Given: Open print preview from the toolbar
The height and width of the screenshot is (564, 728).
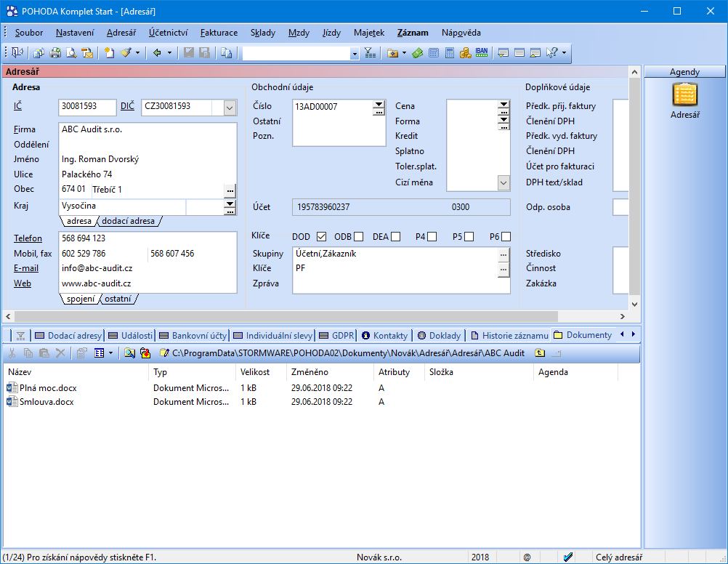Looking at the screenshot, I should click(71, 52).
